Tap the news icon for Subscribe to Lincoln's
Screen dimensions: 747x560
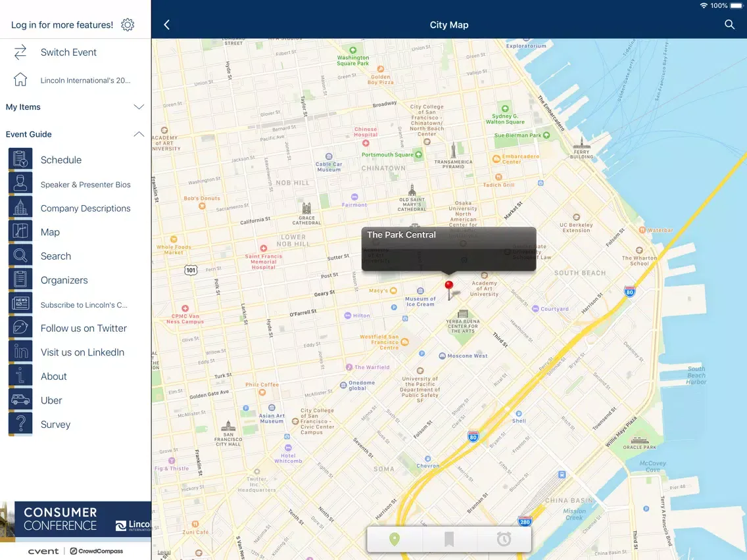(x=20, y=304)
